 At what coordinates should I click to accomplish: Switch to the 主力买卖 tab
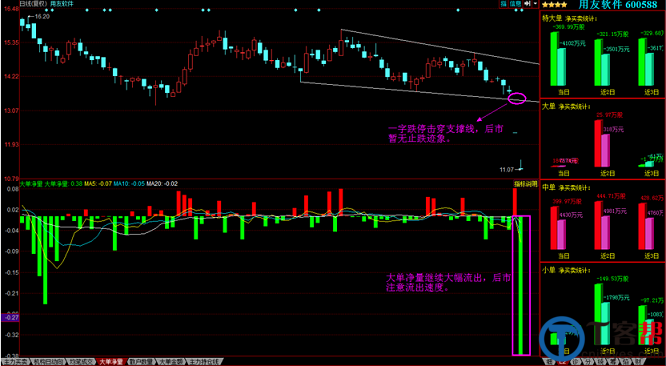tap(15, 362)
